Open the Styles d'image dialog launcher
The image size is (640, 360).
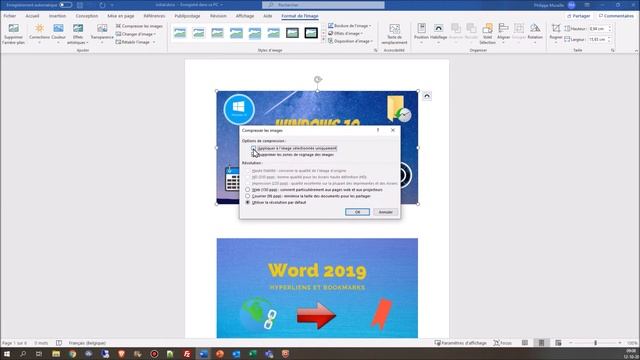pyautogui.click(x=376, y=50)
